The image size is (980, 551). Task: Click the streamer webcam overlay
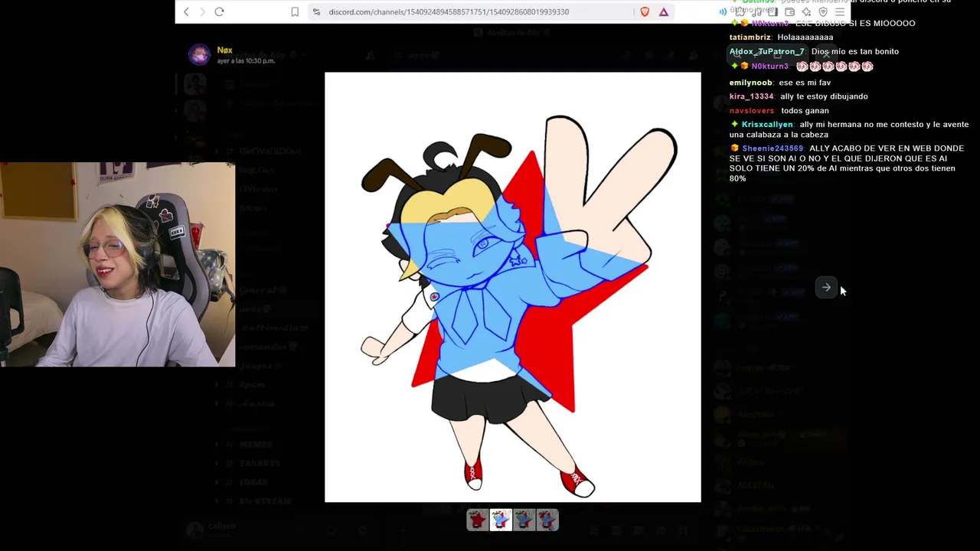coord(118,265)
